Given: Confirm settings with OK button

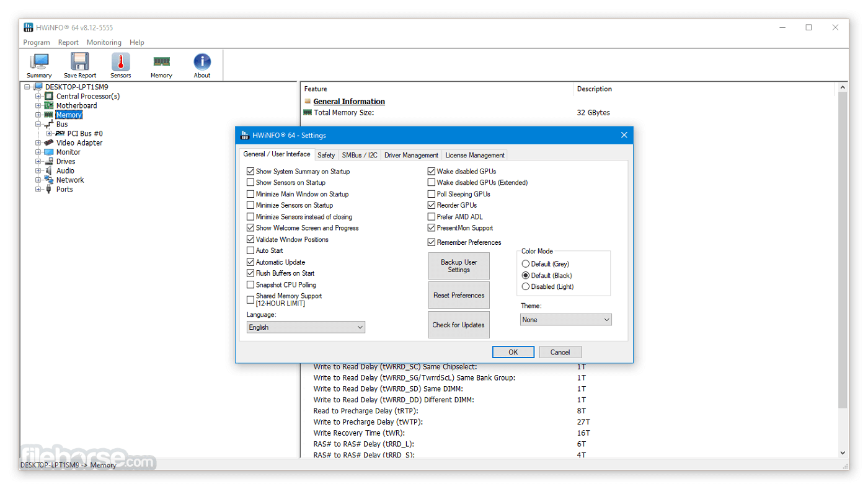Looking at the screenshot, I should pyautogui.click(x=513, y=352).
